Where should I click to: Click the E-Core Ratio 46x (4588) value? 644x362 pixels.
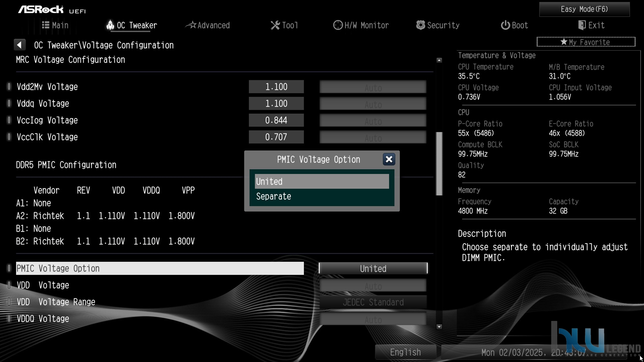[567, 133]
